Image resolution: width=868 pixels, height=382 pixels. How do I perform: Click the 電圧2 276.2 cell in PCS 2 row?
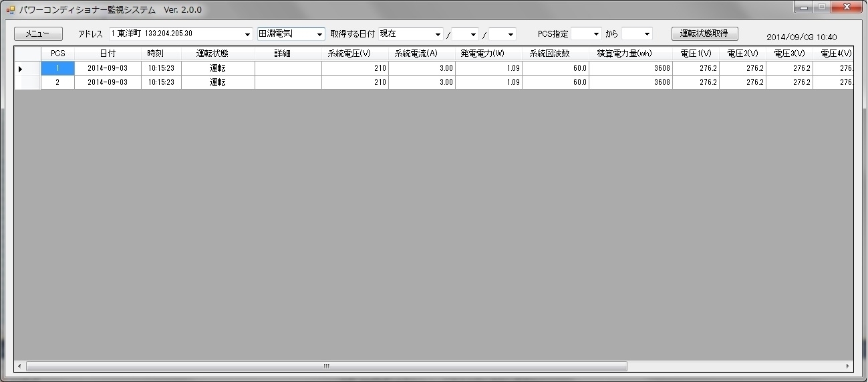(x=743, y=82)
